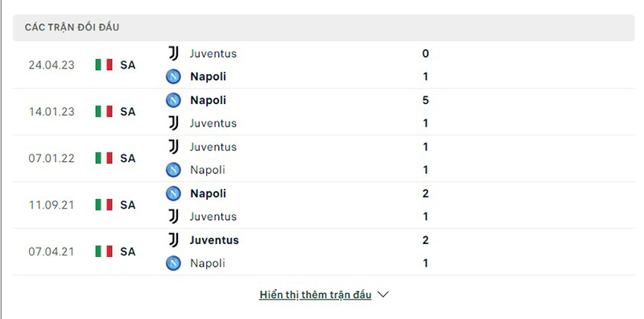The height and width of the screenshot is (319, 644).
Task: Click Italy flag on 11.09.21 row
Action: click(104, 205)
